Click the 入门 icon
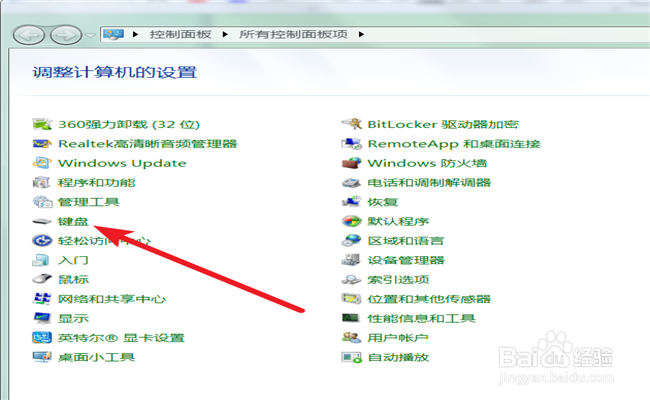Screen dimensions: 650x400 coord(42,260)
